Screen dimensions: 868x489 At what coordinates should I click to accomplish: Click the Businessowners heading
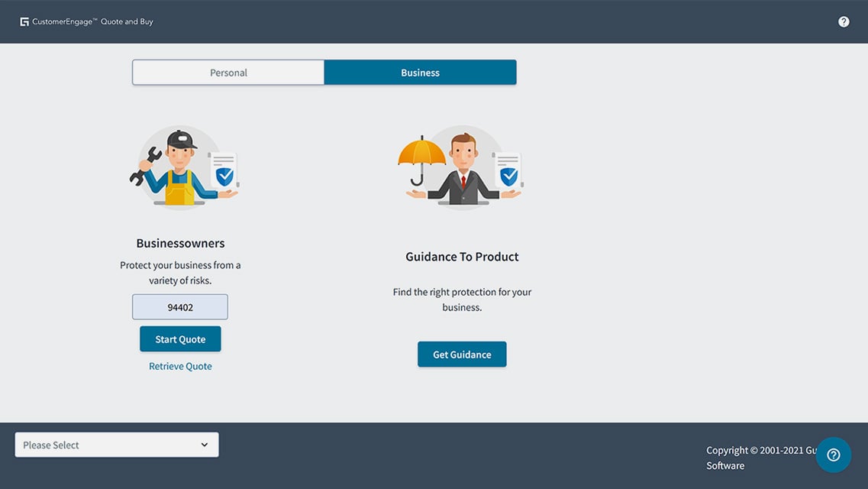tap(180, 242)
